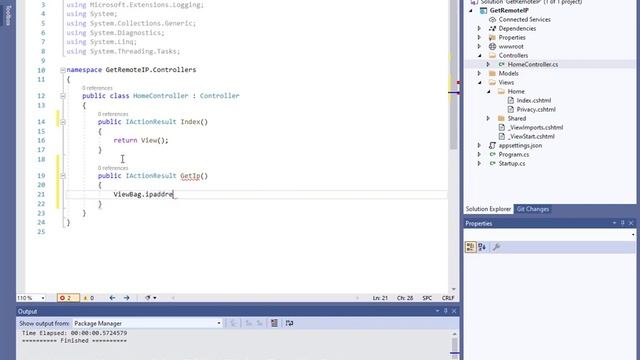The image size is (640, 360).
Task: Click the Connected Services icon
Action: (x=492, y=20)
